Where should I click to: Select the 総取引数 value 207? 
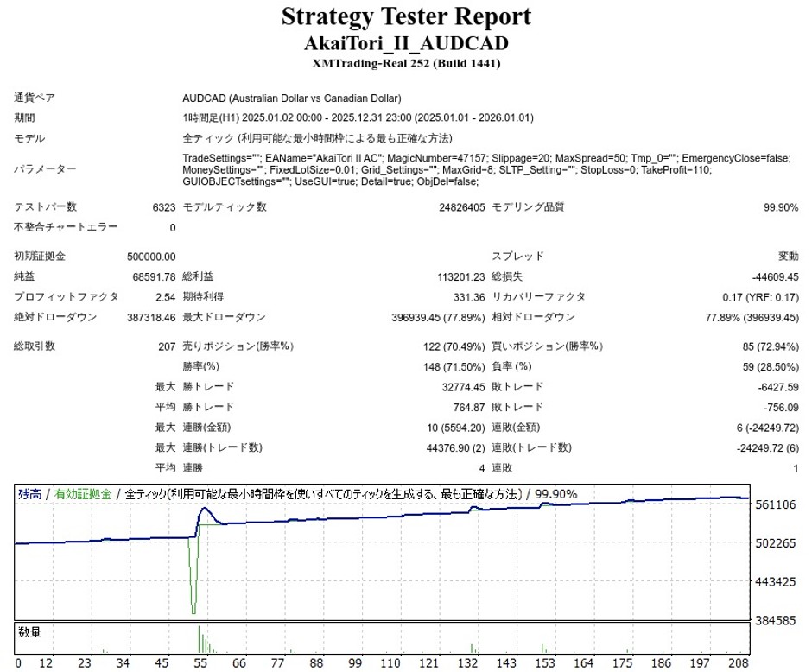tap(167, 346)
